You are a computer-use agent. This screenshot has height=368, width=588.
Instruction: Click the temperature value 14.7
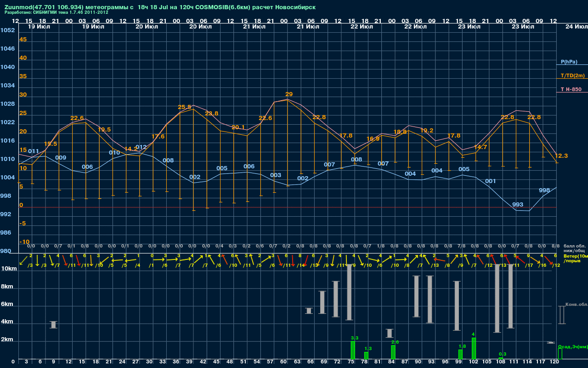point(481,147)
